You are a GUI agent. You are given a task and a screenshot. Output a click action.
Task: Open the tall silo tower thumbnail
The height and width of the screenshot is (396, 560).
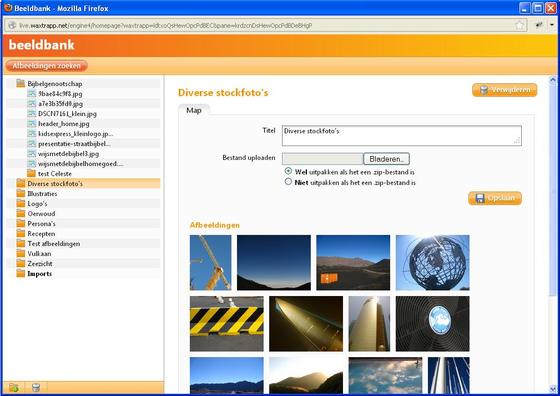click(369, 324)
